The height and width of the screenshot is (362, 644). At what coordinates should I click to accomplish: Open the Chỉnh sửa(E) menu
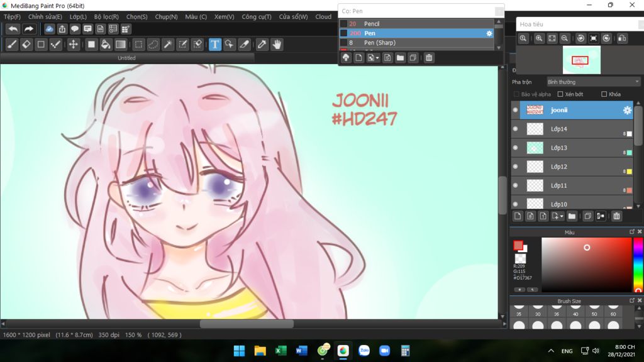click(45, 17)
